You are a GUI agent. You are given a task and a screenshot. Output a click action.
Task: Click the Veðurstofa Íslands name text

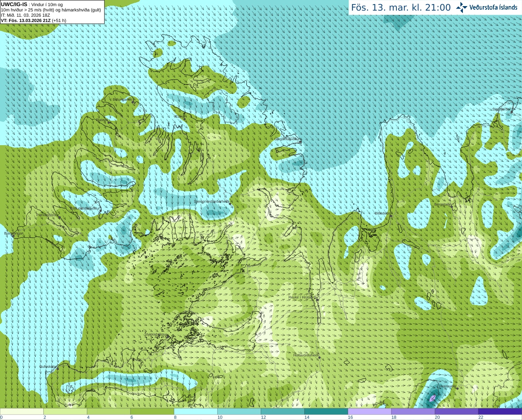click(493, 7)
